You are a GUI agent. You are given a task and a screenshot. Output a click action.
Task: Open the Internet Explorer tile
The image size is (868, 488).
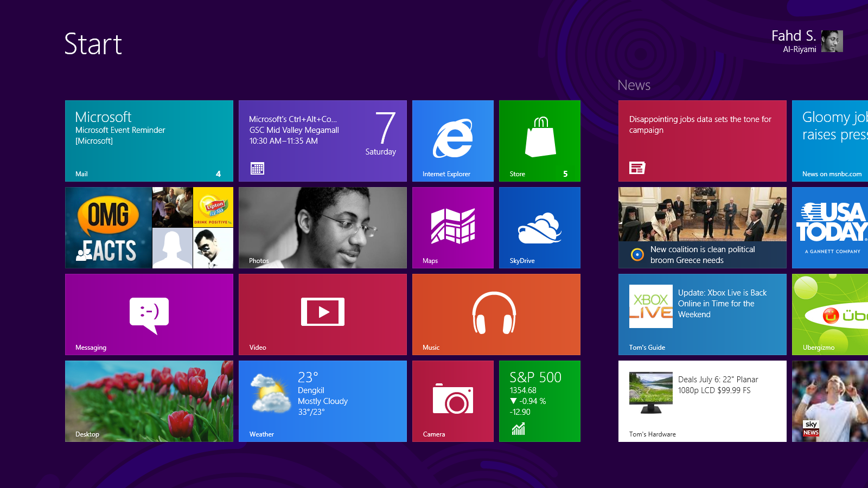click(452, 140)
